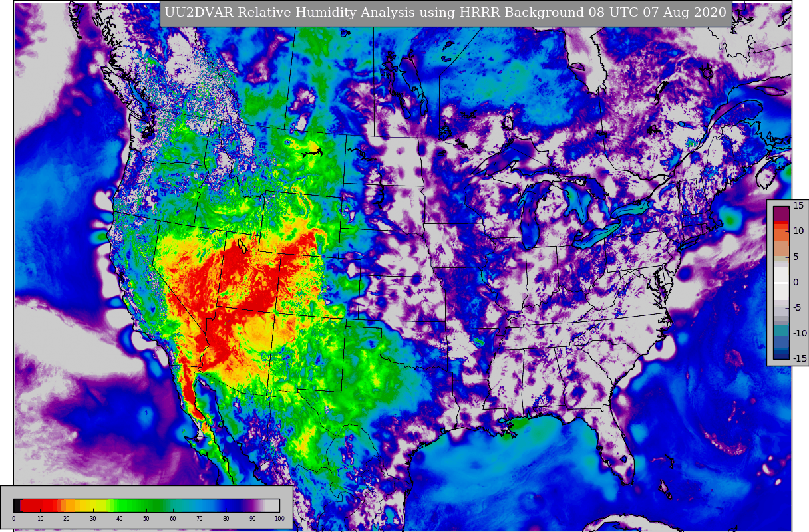Select the positive "5" label on right colorbar
The image size is (809, 532).
tap(796, 257)
